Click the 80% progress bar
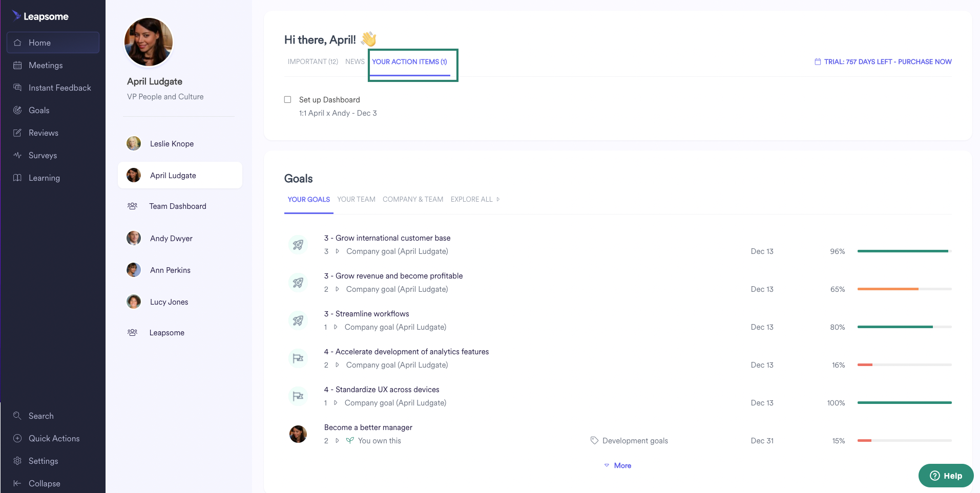980x493 pixels. [x=904, y=327]
